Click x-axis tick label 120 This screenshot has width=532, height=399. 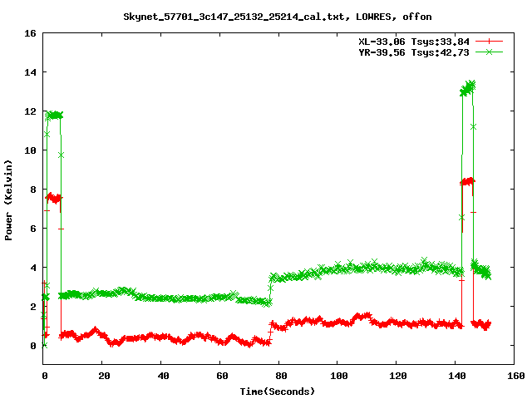pyautogui.click(x=398, y=376)
